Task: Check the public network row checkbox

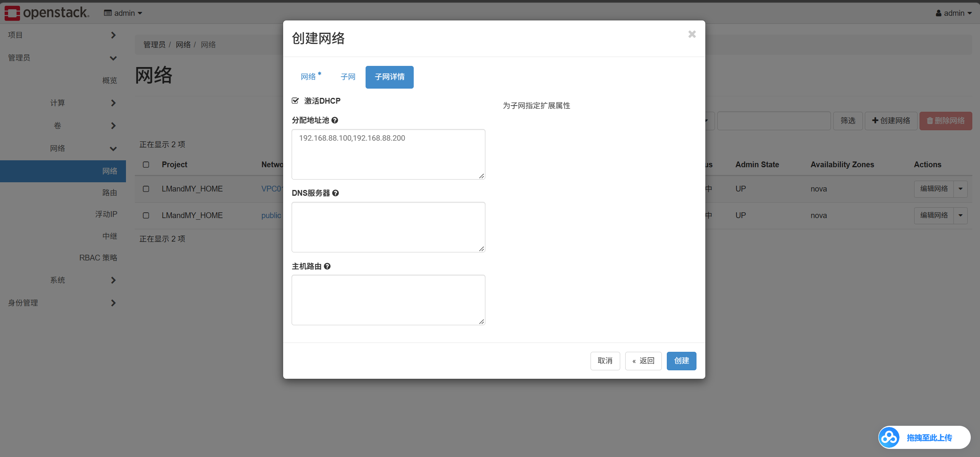Action: pos(146,215)
